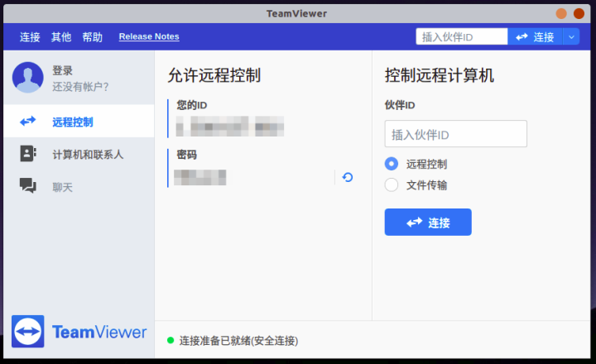Click the Computers & Contacts address book icon
This screenshot has height=364, width=596.
(28, 154)
